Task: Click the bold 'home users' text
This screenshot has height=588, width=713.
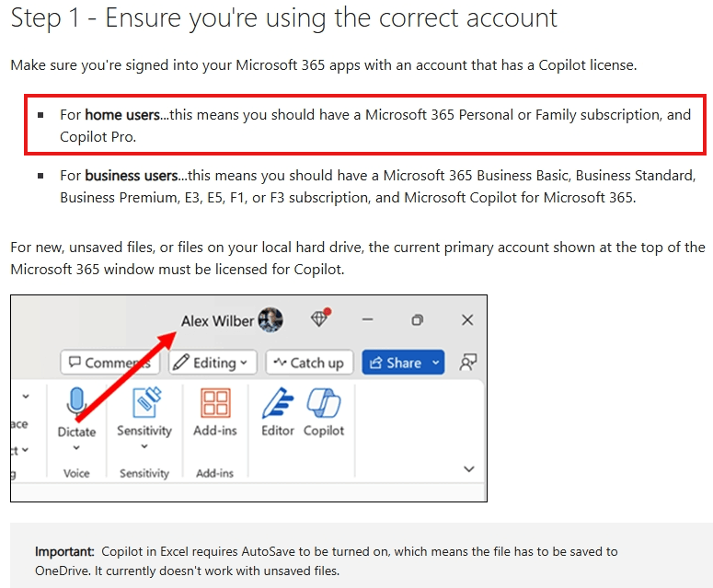Action: [122, 115]
